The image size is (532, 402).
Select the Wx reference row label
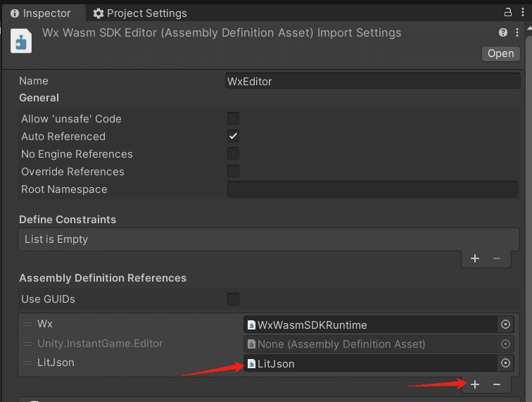click(x=45, y=324)
